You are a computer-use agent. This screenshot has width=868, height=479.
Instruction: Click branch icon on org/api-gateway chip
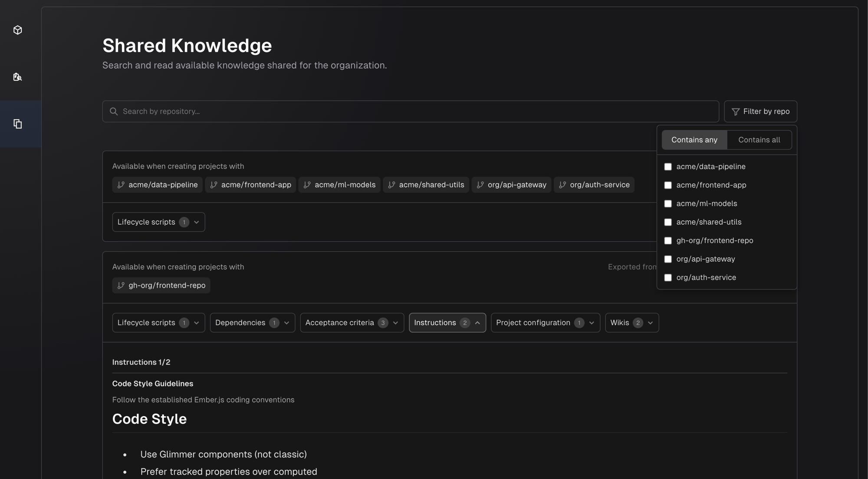pyautogui.click(x=480, y=185)
